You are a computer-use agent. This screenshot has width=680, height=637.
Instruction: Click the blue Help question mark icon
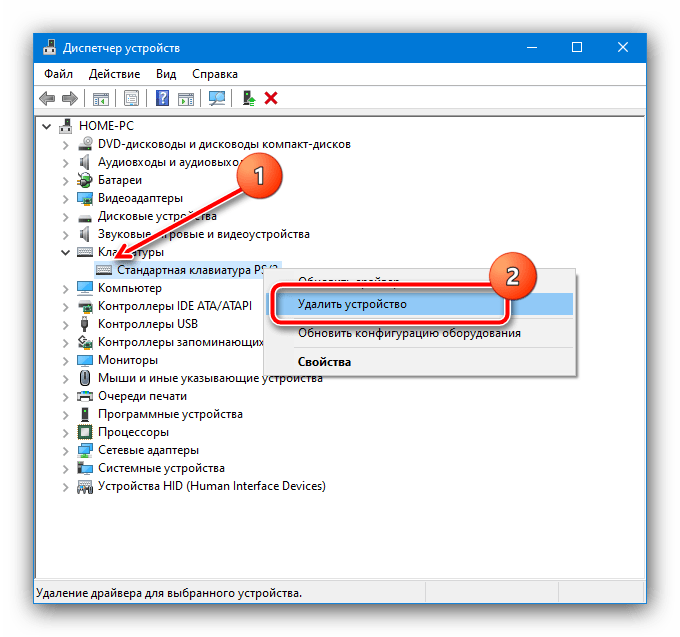(162, 98)
